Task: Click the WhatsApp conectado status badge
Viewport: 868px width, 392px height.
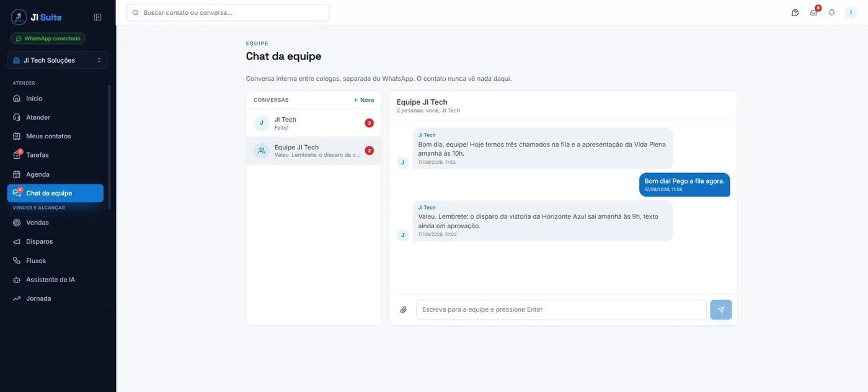Action: (x=48, y=38)
